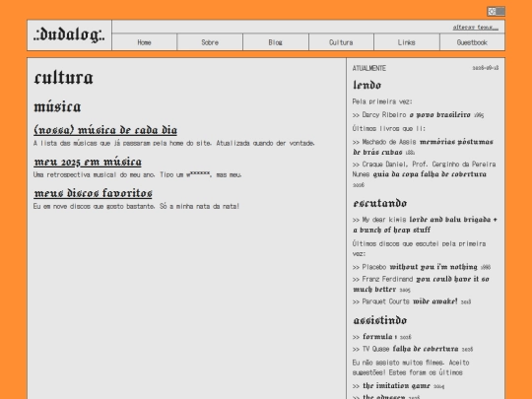
Task: Go to the Sobre tab
Action: point(210,42)
